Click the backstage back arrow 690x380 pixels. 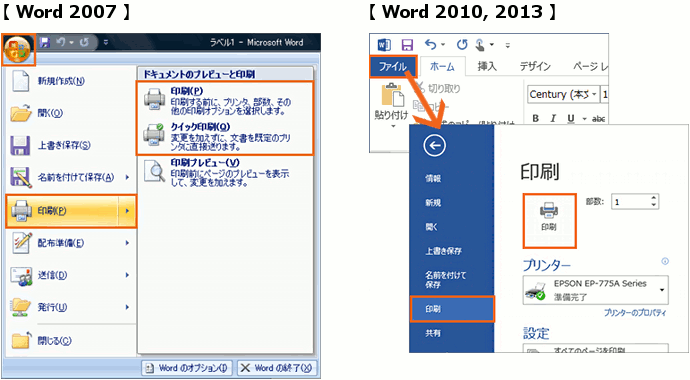click(x=435, y=146)
